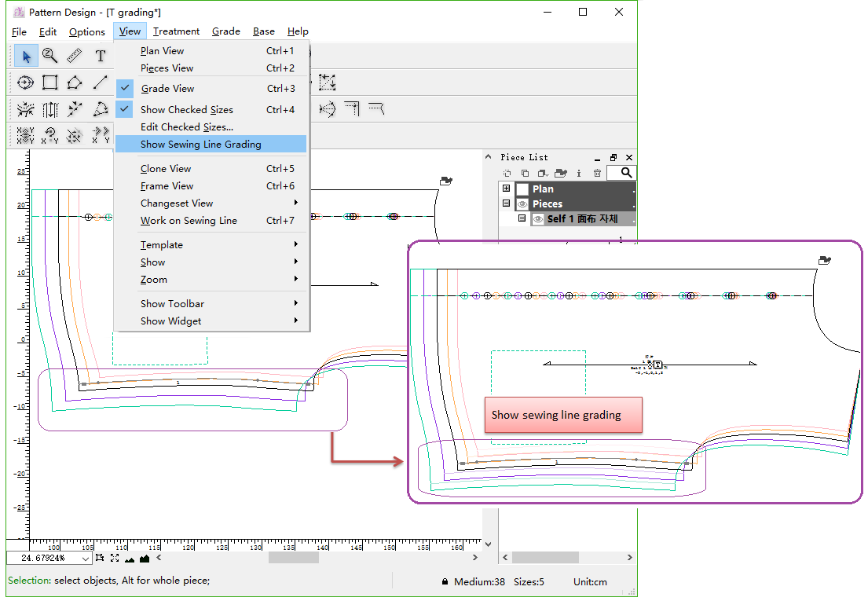Toggle visibility eye of Pieces group
This screenshot has width=868, height=601.
522,204
